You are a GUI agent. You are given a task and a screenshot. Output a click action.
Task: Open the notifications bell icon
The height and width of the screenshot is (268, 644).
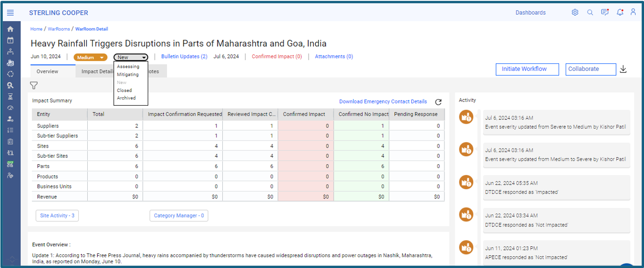tap(620, 13)
